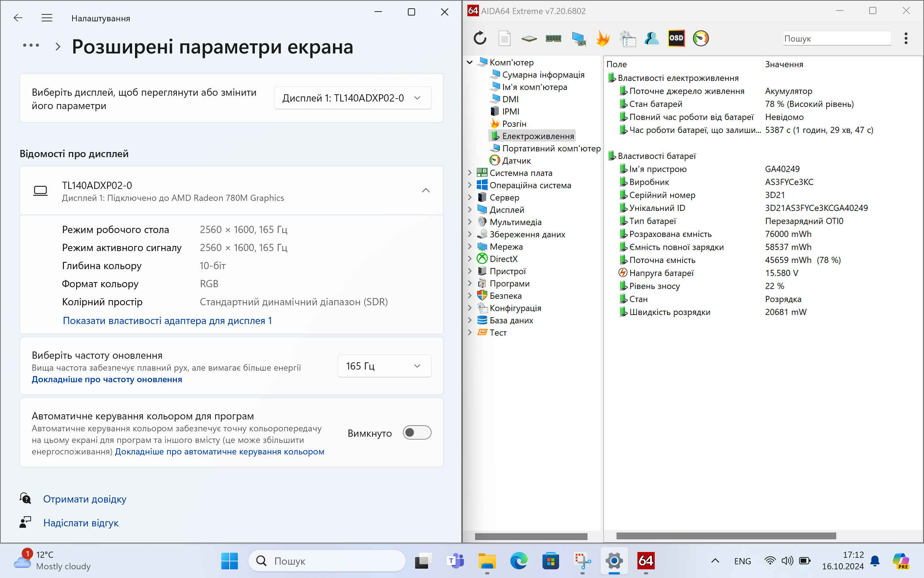Click Отримати довідку help link

tap(84, 499)
